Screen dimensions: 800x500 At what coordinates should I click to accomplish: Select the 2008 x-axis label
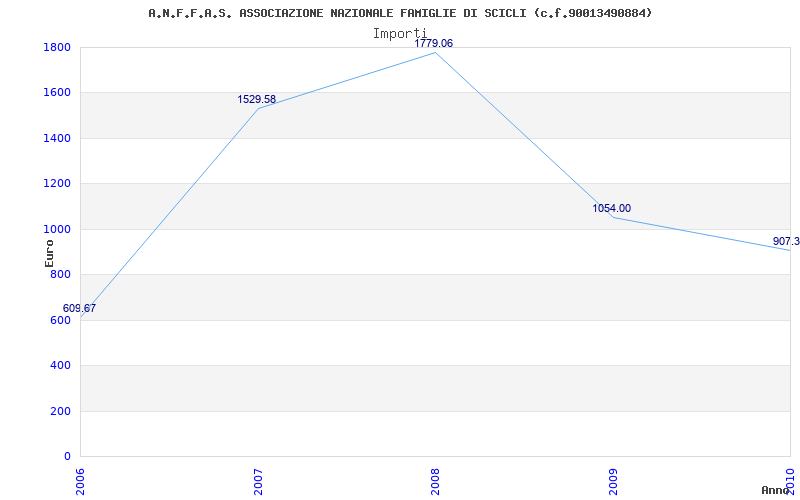click(x=435, y=481)
